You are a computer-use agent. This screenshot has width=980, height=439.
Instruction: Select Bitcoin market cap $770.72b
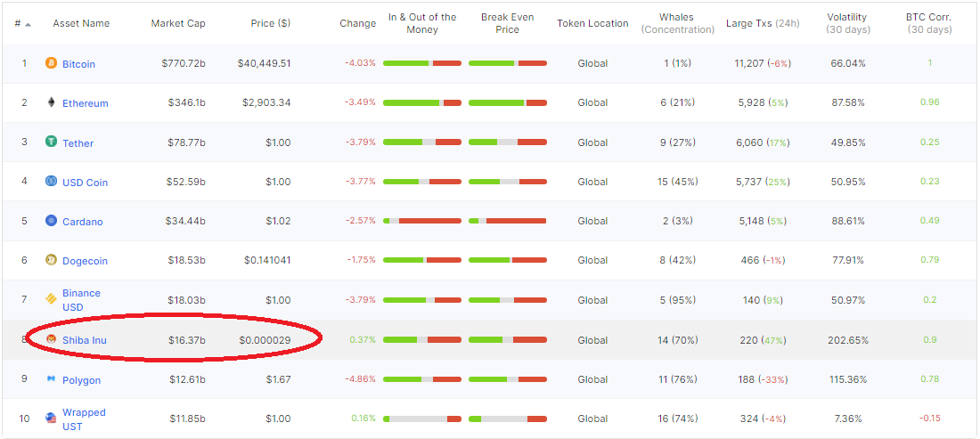[184, 63]
